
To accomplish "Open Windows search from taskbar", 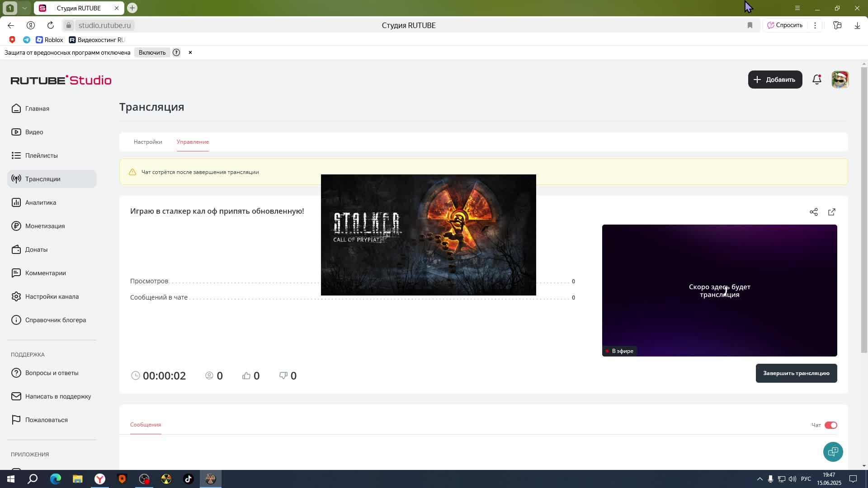I will pyautogui.click(x=33, y=479).
